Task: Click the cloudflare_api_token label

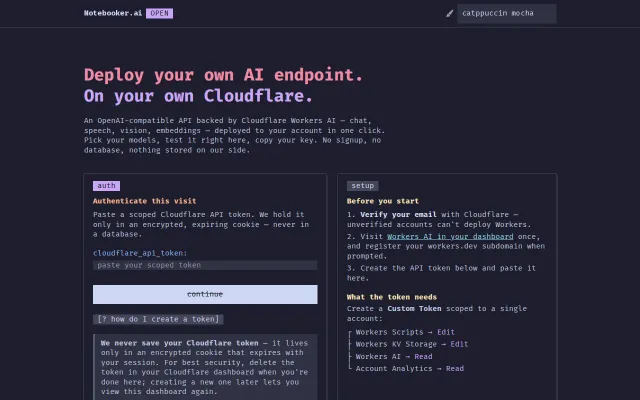Action: 140,253
